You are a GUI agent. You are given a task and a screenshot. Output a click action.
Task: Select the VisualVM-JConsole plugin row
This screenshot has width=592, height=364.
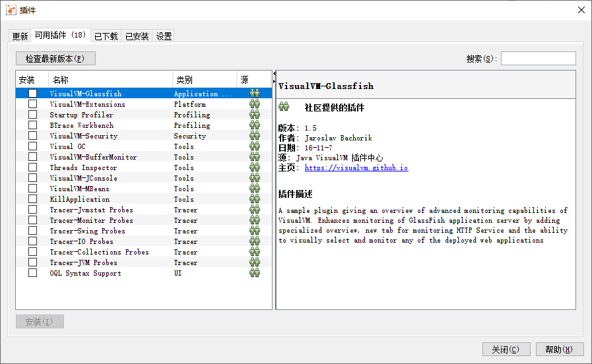point(144,177)
